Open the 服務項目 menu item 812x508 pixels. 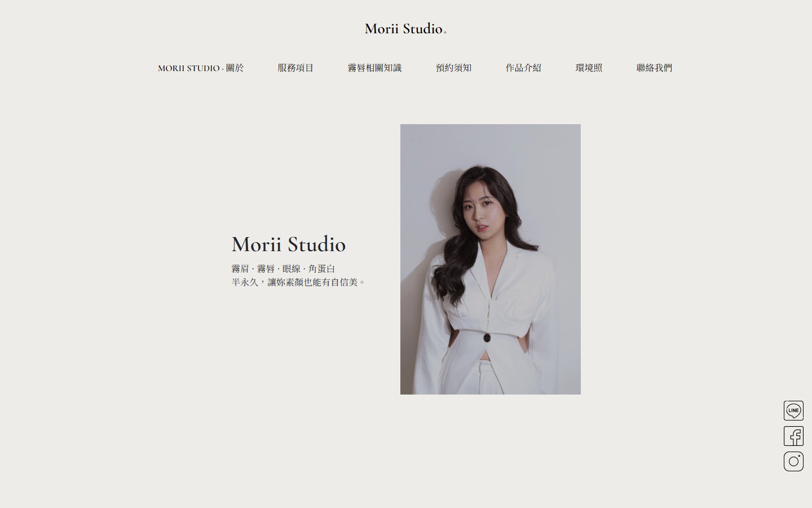point(295,68)
